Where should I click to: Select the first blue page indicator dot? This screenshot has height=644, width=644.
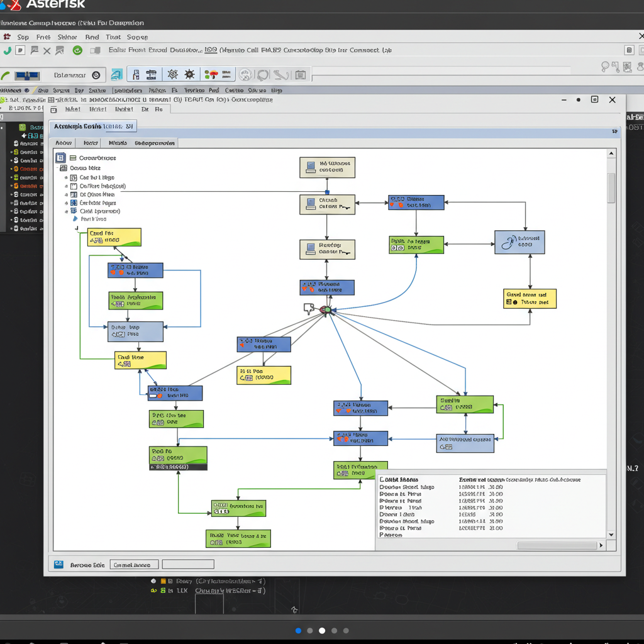tap(298, 630)
